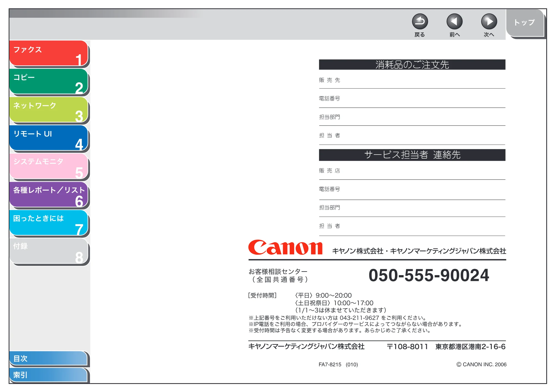The width and height of the screenshot is (554, 392).
Task: Open chapter 8 付録 tab
Action: (x=48, y=251)
